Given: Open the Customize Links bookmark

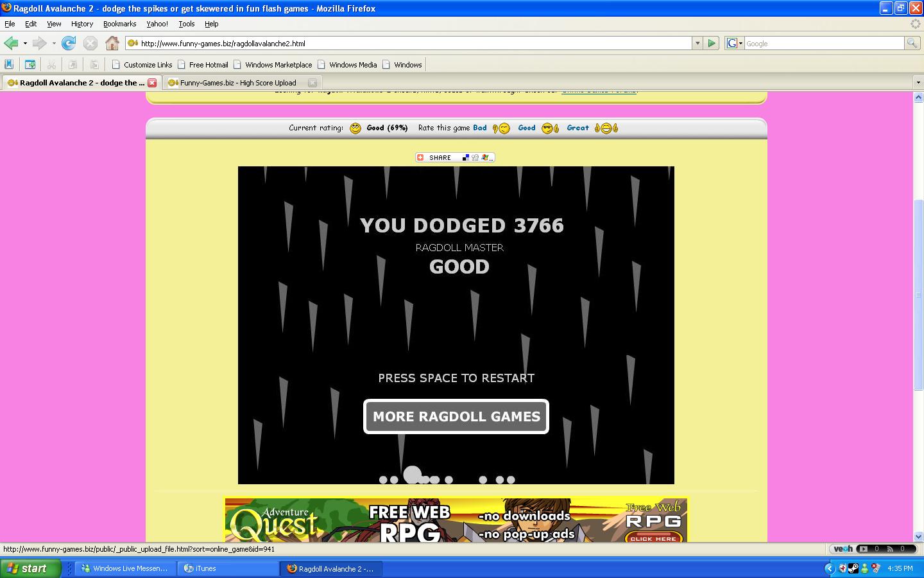Looking at the screenshot, I should coord(142,64).
